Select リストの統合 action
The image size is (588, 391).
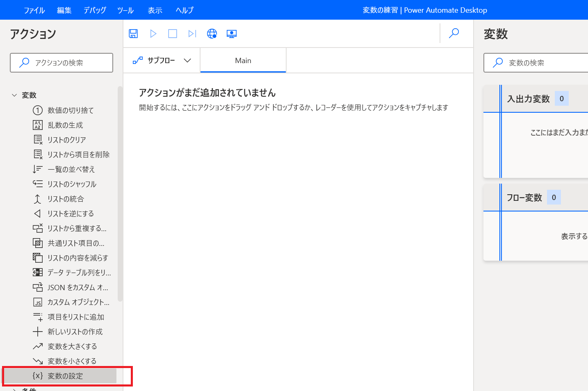pyautogui.click(x=58, y=199)
